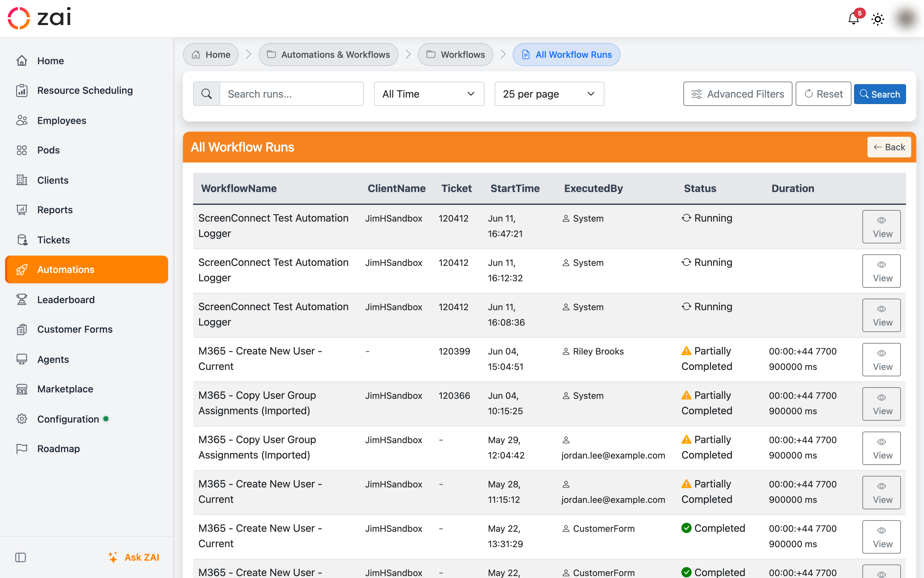
Task: View the May 22 13:31:29 run
Action: 881,537
